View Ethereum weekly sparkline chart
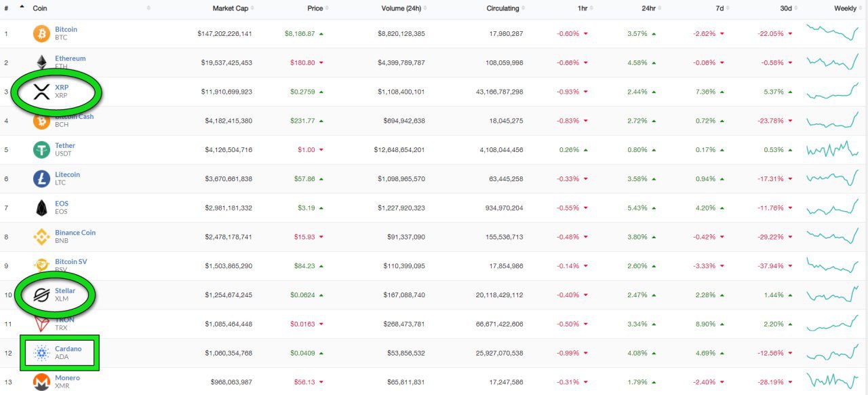The image size is (868, 395). [x=832, y=62]
